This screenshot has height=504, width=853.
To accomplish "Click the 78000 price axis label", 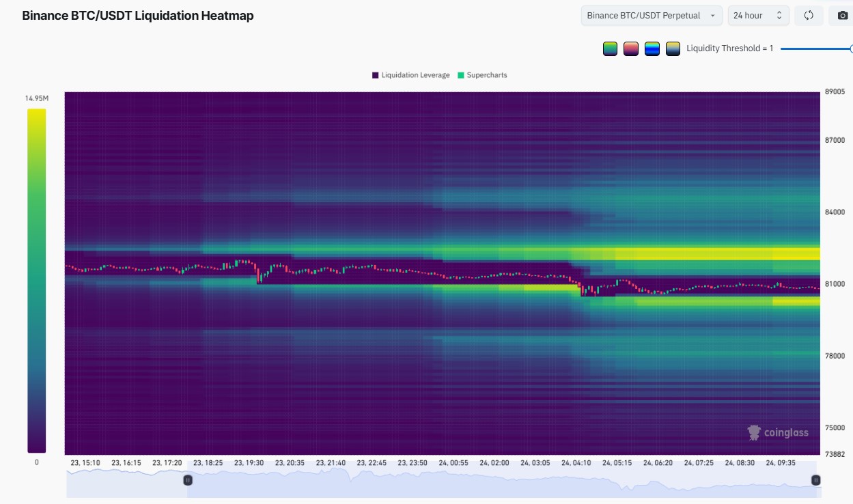I will tap(835, 356).
